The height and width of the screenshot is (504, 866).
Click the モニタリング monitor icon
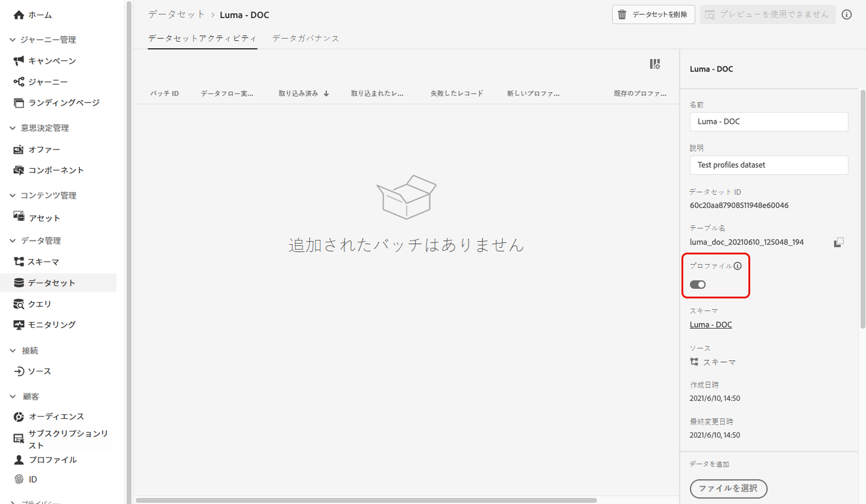[x=19, y=325]
